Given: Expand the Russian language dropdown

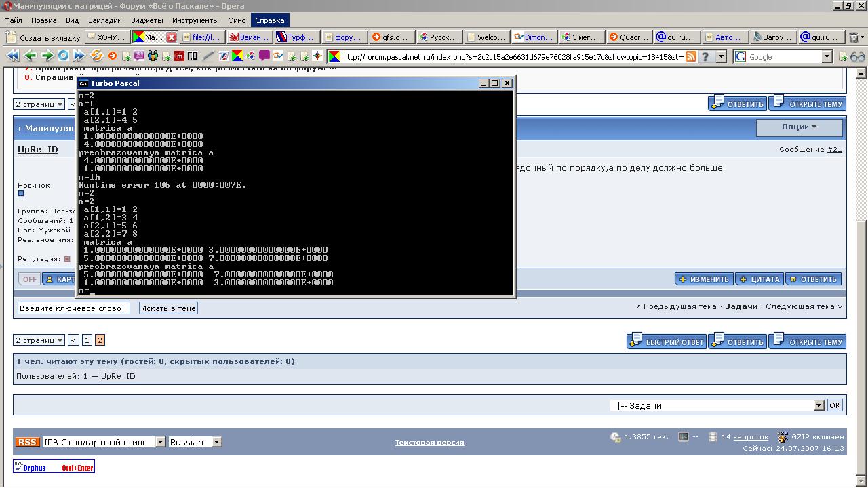Looking at the screenshot, I should (195, 442).
